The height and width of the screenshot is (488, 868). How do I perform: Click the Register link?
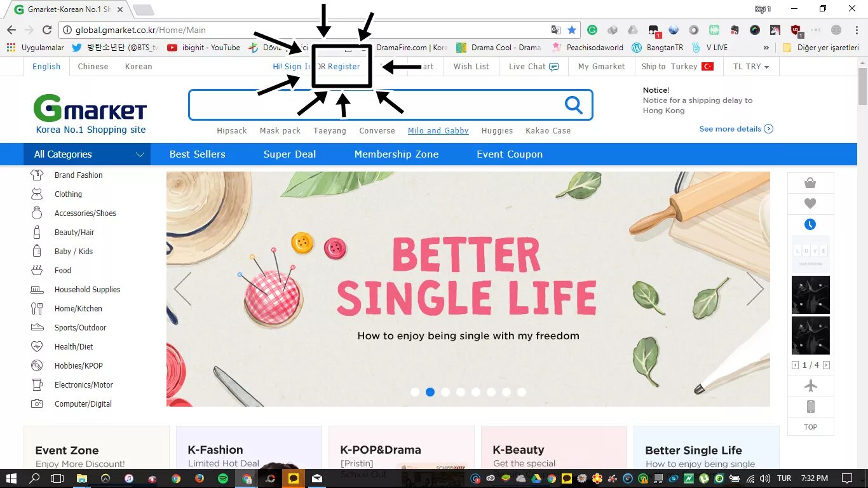pos(344,66)
